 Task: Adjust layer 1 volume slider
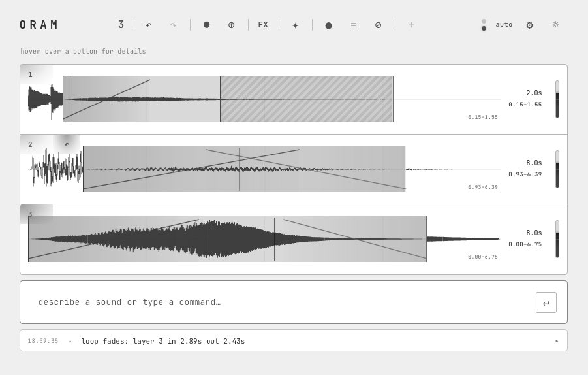(557, 99)
